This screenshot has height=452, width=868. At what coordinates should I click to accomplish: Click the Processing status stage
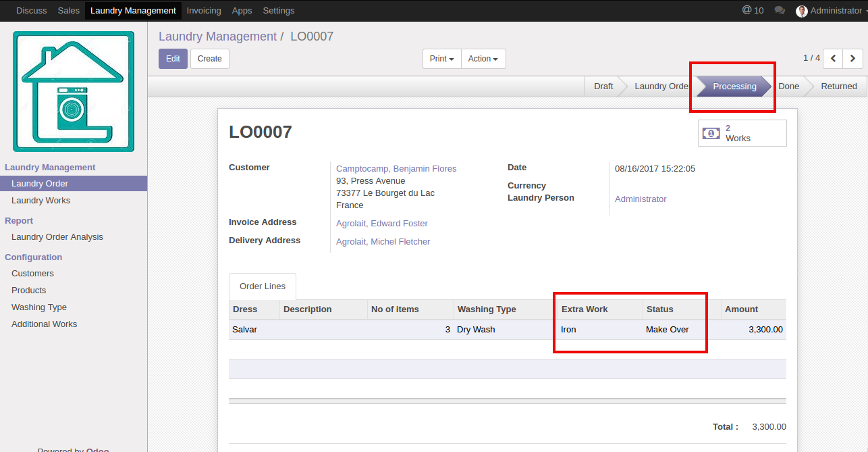[734, 86]
